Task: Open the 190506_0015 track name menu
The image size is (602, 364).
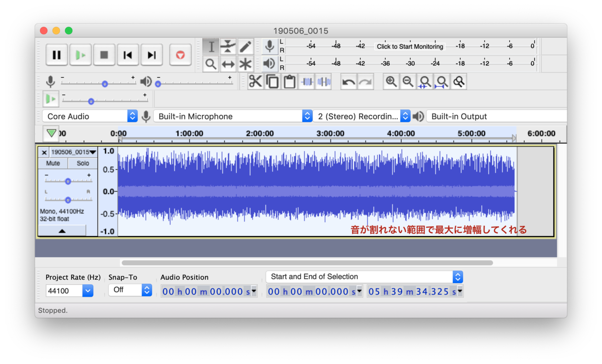Action: point(73,152)
